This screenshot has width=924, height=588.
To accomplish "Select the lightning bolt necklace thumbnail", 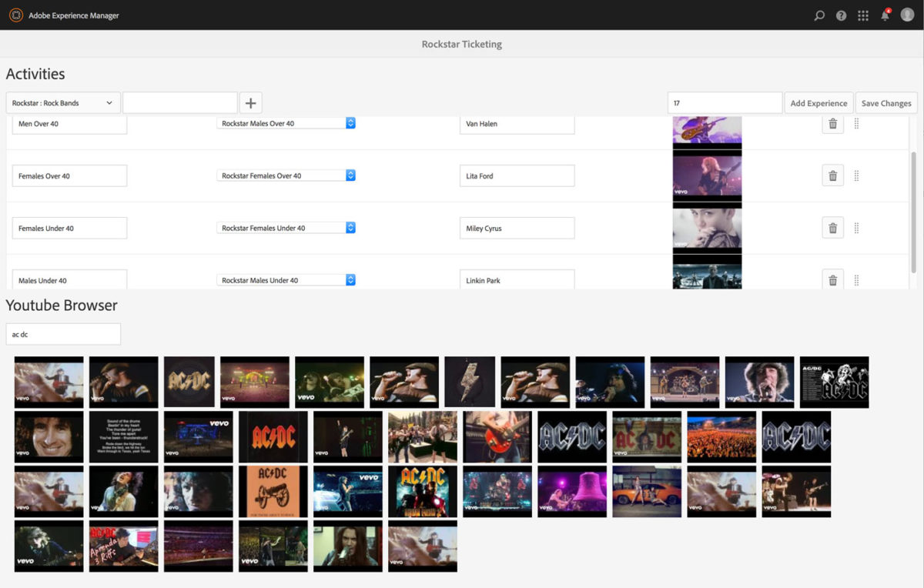I will [470, 382].
